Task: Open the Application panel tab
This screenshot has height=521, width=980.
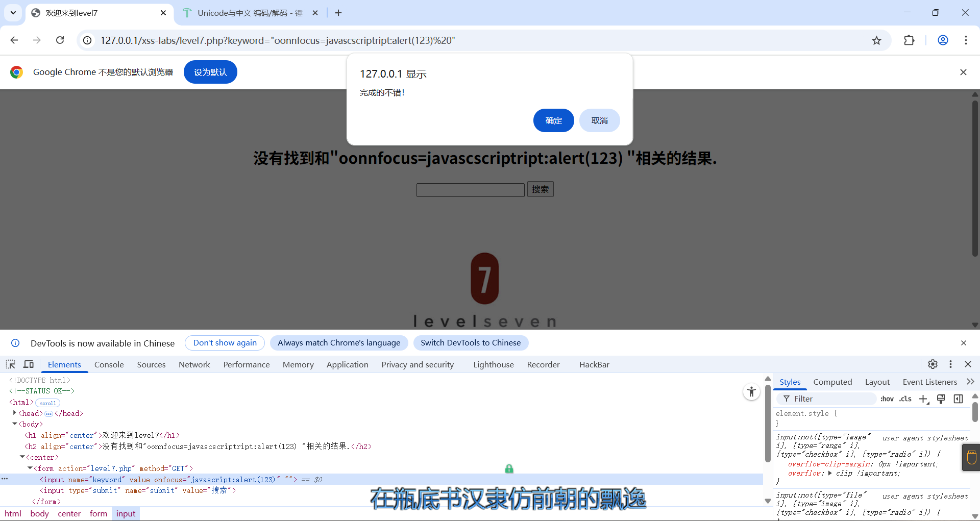Action: coord(348,364)
